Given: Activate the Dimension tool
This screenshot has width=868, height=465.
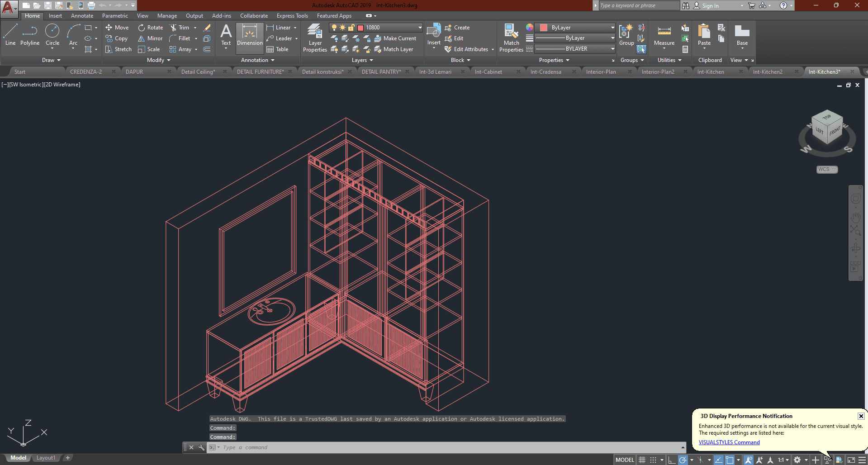Looking at the screenshot, I should 250,35.
